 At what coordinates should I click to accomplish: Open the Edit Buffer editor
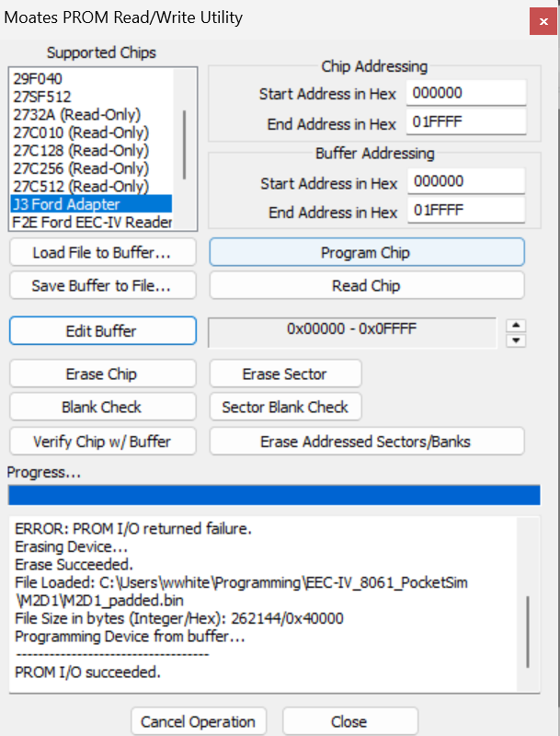(102, 331)
